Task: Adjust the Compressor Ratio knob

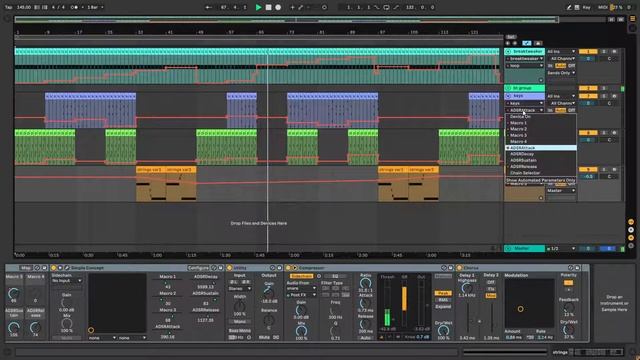Action: coord(365,283)
